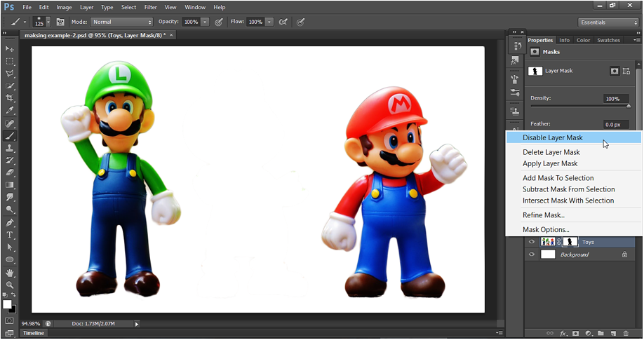Select the Pen tool
644x340 pixels.
pyautogui.click(x=9, y=223)
